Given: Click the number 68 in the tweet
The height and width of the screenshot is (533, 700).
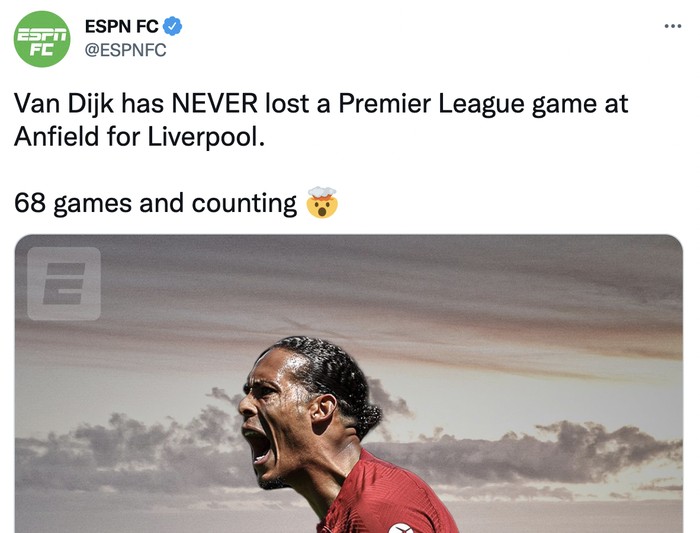Looking at the screenshot, I should (29, 204).
